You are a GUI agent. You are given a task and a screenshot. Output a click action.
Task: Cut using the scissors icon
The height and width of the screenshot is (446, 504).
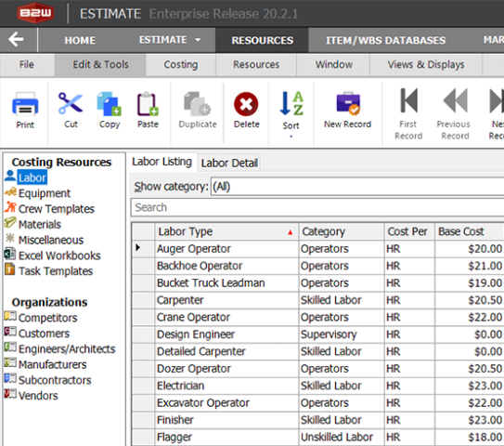[x=71, y=104]
